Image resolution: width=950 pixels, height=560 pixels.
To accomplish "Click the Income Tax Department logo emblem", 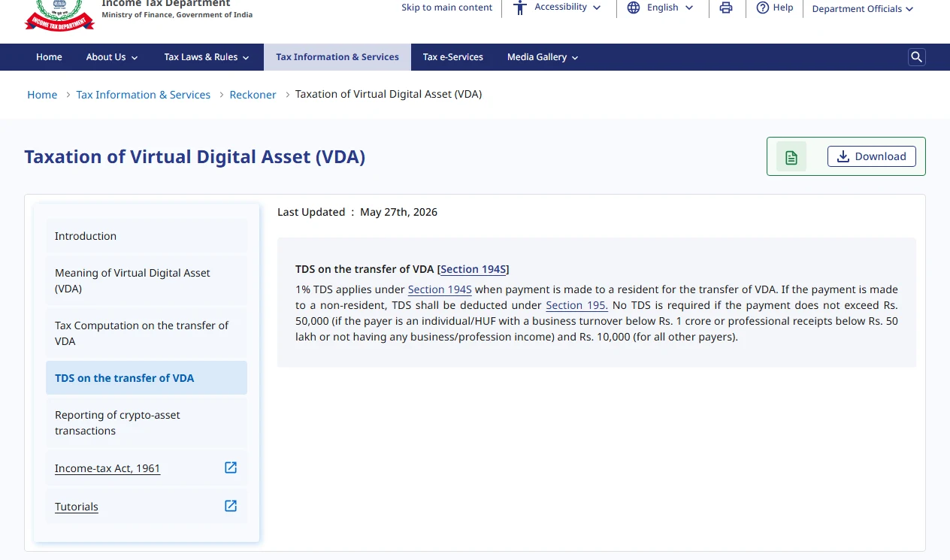I will 59,15.
